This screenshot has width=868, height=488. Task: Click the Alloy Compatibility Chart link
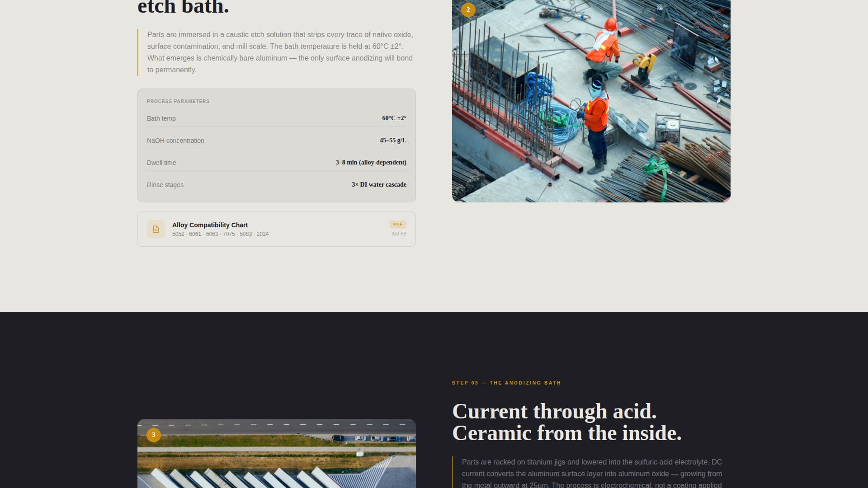(209, 225)
